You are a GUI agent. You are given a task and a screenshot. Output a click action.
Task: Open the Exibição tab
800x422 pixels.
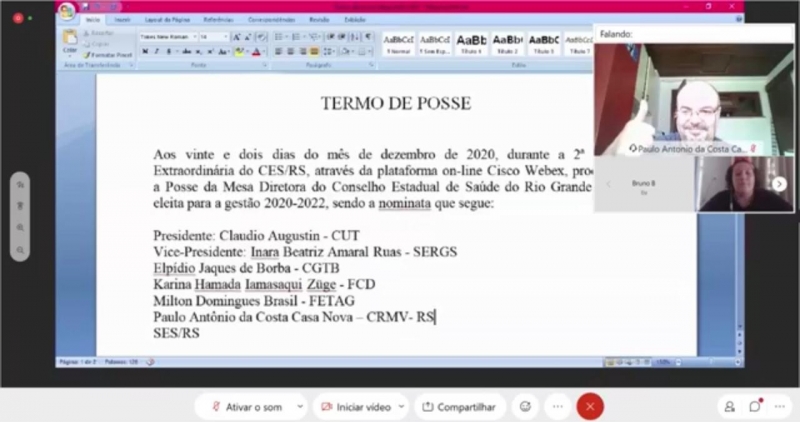point(355,20)
